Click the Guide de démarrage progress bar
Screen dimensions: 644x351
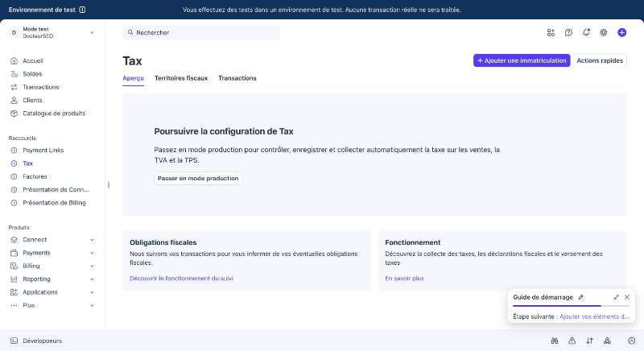point(571,306)
